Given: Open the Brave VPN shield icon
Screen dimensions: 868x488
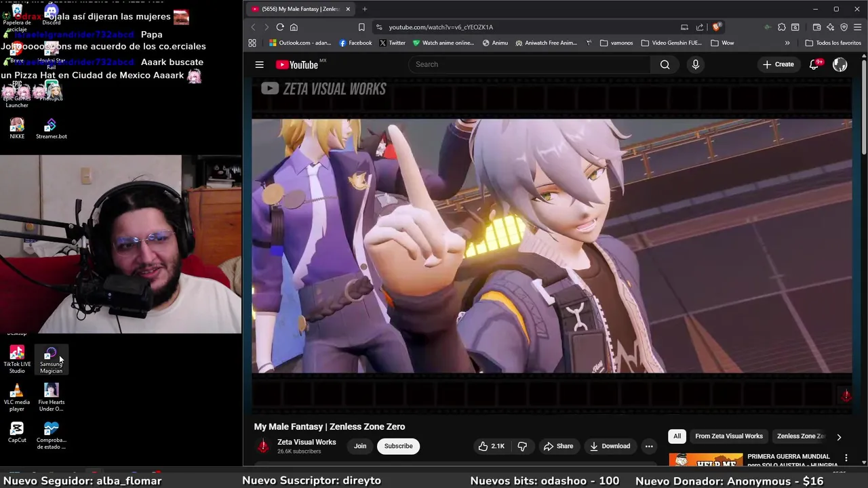Looking at the screenshot, I should pos(844,27).
